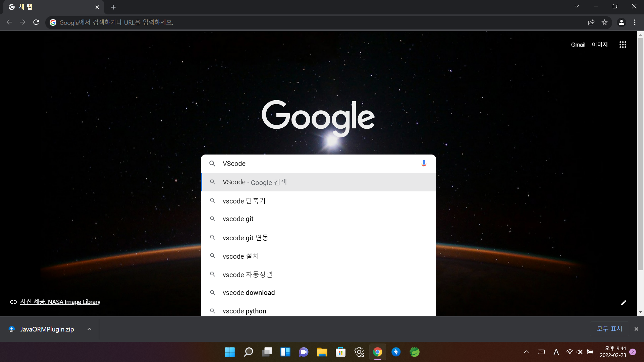Screen dimensions: 644x362
Task: Open a new tab with plus button
Action: point(113,7)
